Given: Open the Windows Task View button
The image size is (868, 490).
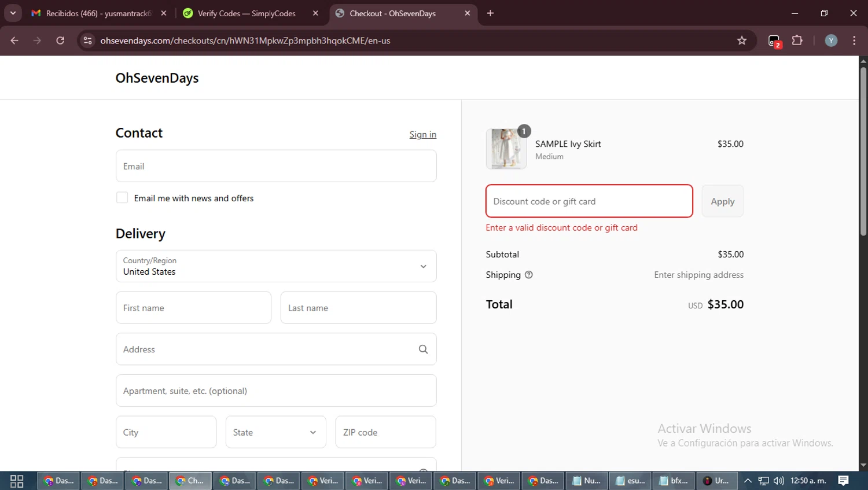Looking at the screenshot, I should pos(17,481).
